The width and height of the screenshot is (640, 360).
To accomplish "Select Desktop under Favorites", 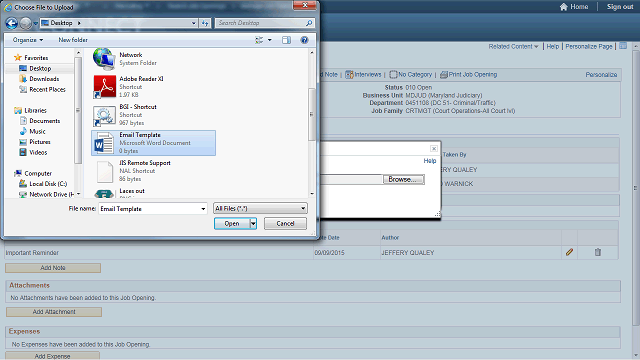I will coord(40,69).
